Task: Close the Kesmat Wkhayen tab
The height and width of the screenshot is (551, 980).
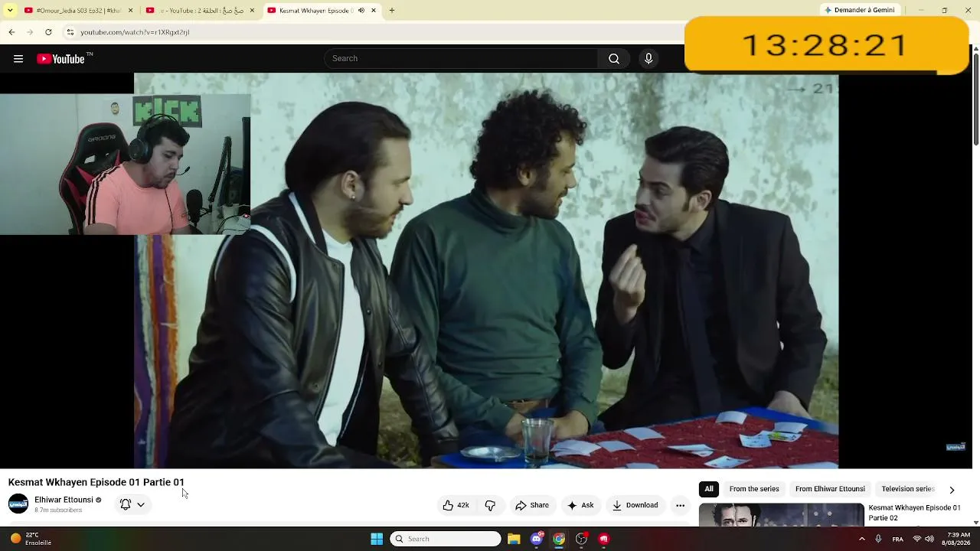Action: (374, 11)
